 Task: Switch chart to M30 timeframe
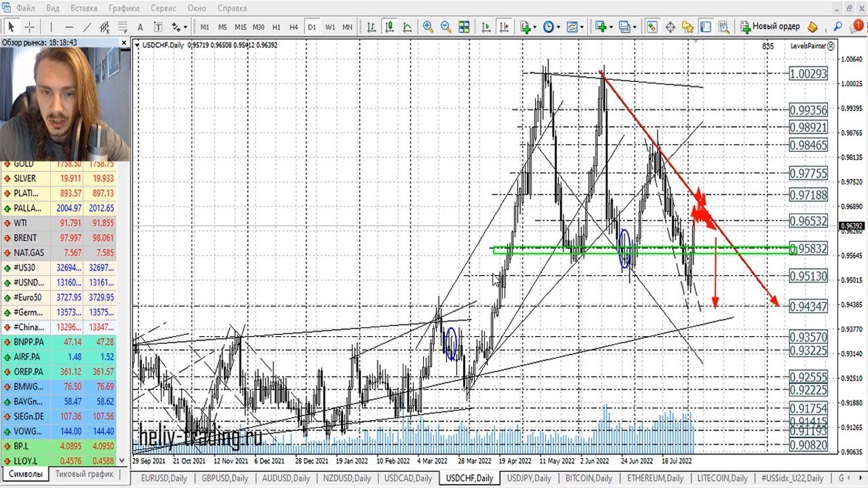point(258,27)
